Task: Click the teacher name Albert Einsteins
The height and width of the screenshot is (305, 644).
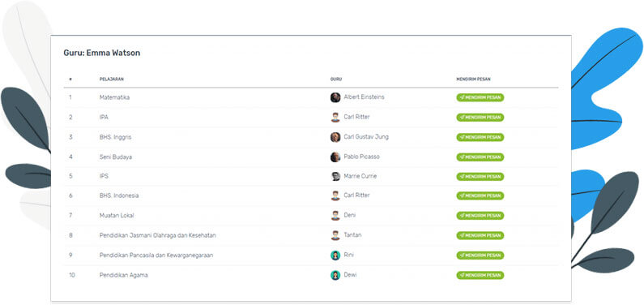Action: tap(365, 97)
